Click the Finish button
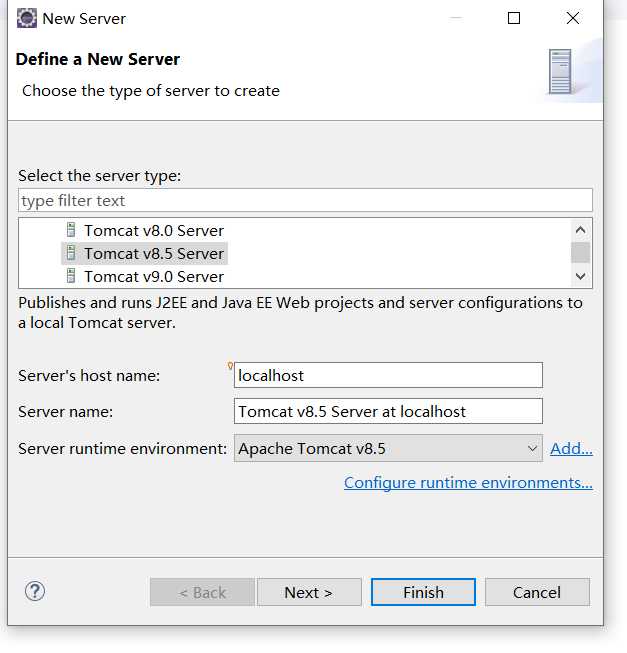The width and height of the screenshot is (627, 653). coord(423,592)
